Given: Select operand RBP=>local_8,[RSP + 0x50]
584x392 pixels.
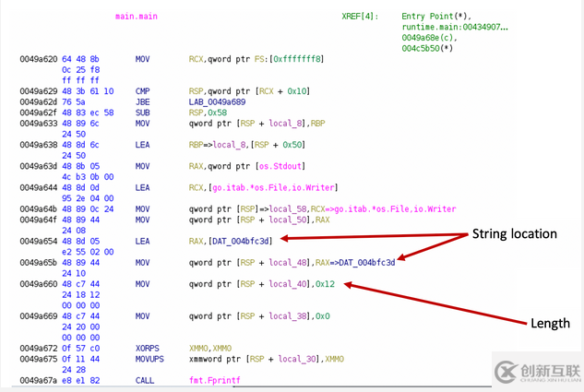Looking at the screenshot, I should point(247,145).
